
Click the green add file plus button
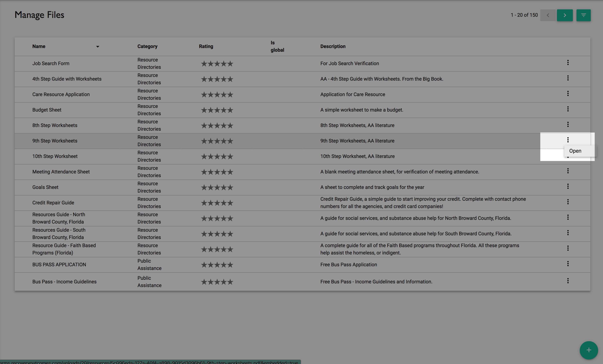coord(589,350)
